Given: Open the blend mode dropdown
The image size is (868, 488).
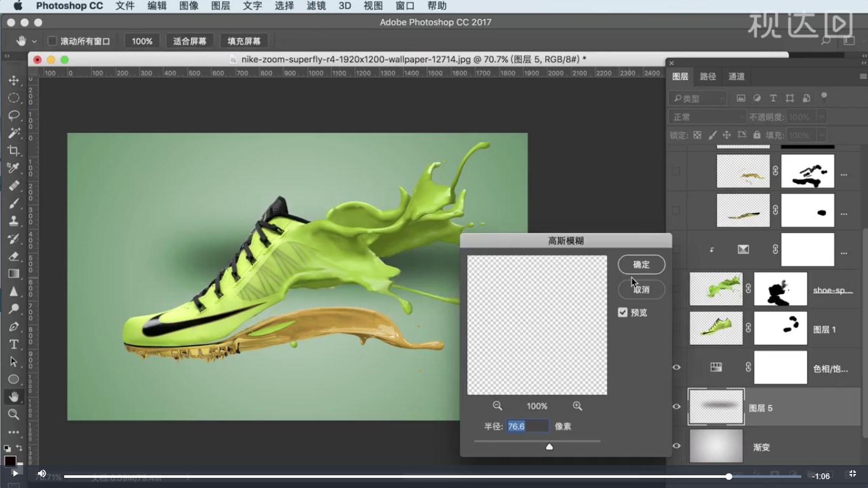Looking at the screenshot, I should click(707, 117).
